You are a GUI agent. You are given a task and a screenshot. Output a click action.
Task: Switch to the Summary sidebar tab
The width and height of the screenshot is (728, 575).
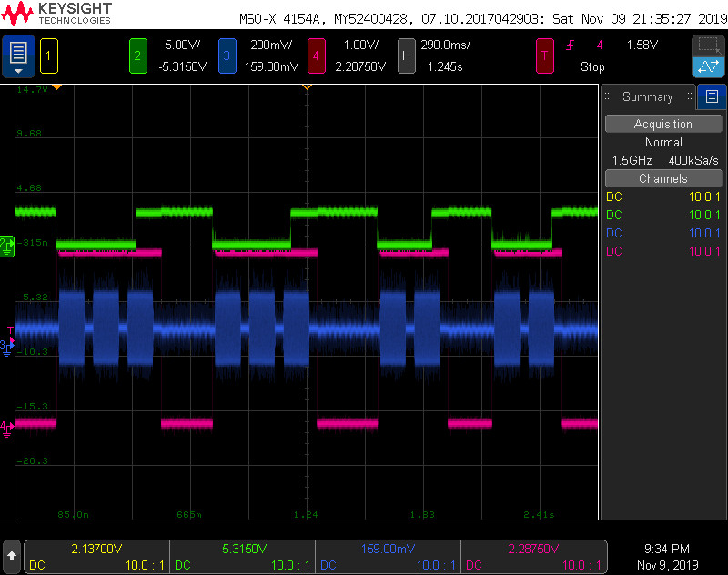pos(647,96)
